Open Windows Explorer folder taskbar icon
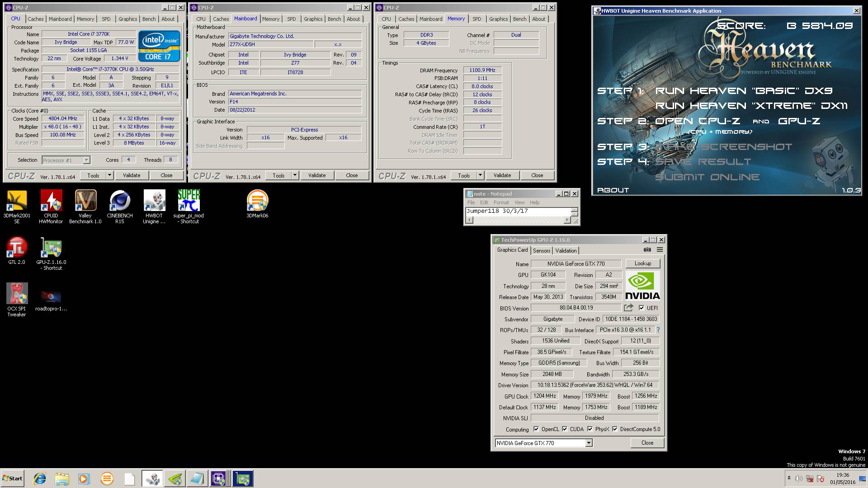Screen dimensions: 868x488 62,479
